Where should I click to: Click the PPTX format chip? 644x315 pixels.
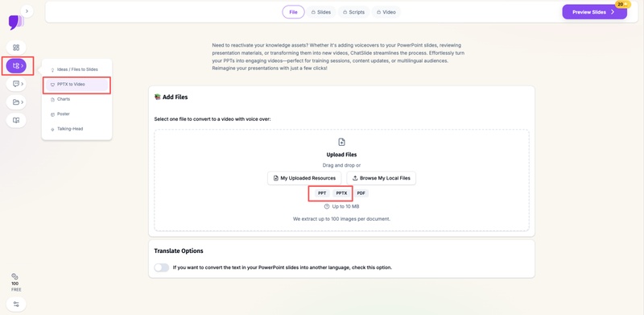341,193
